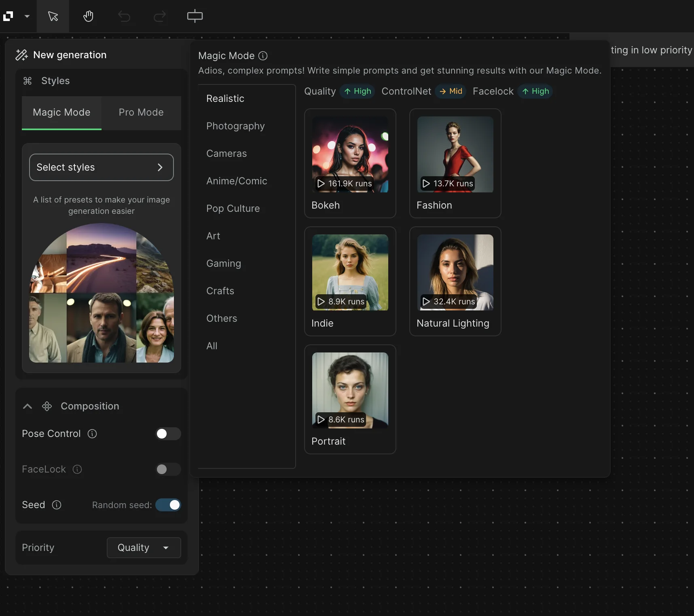Select the All category
Image resolution: width=694 pixels, height=616 pixels.
(x=212, y=346)
